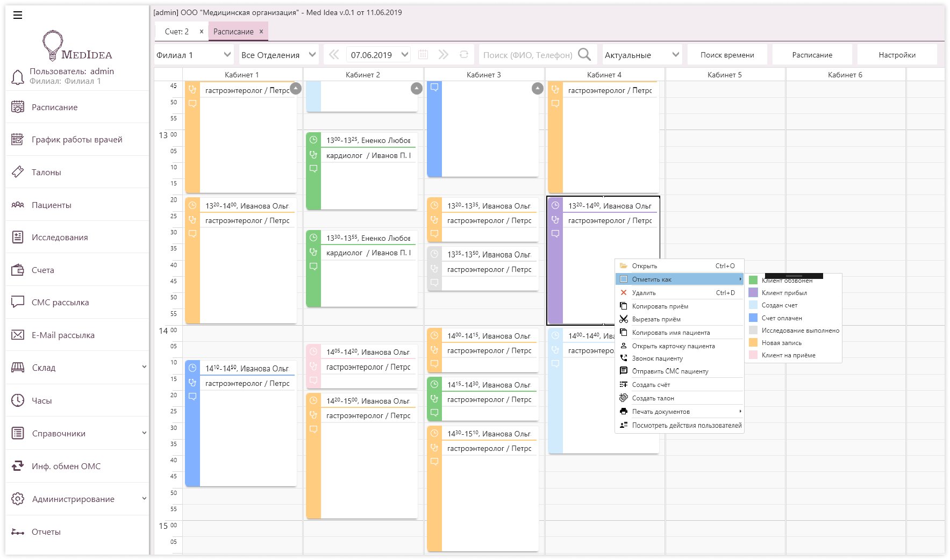Click the Кабинет 5 column header

point(725,75)
